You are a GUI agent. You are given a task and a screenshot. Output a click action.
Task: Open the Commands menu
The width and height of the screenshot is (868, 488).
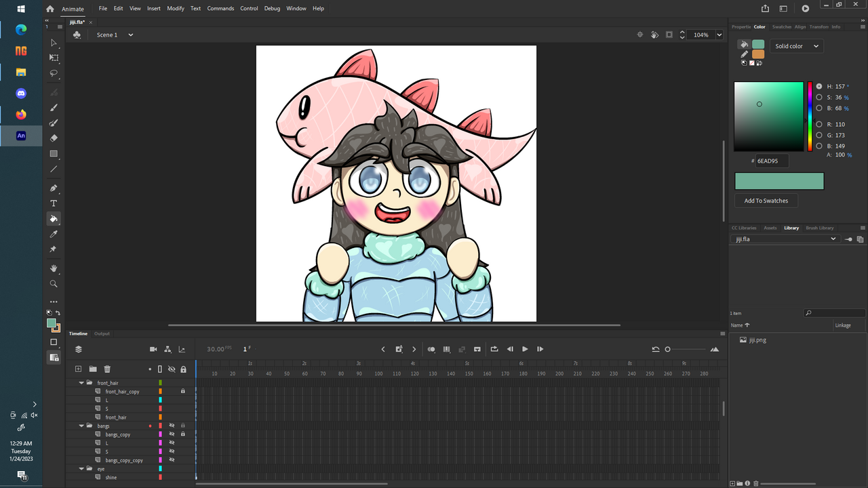point(220,9)
